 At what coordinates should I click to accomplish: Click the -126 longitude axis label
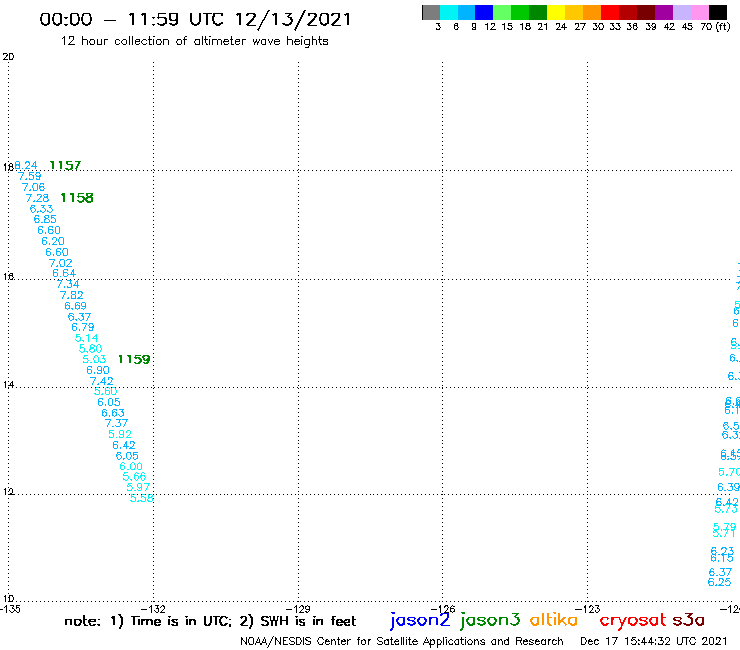click(x=443, y=609)
